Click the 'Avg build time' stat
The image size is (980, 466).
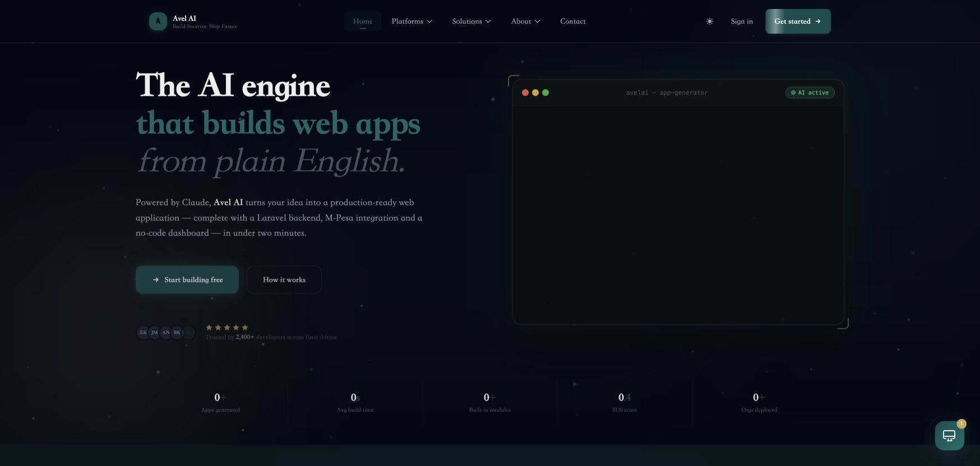[355, 403]
